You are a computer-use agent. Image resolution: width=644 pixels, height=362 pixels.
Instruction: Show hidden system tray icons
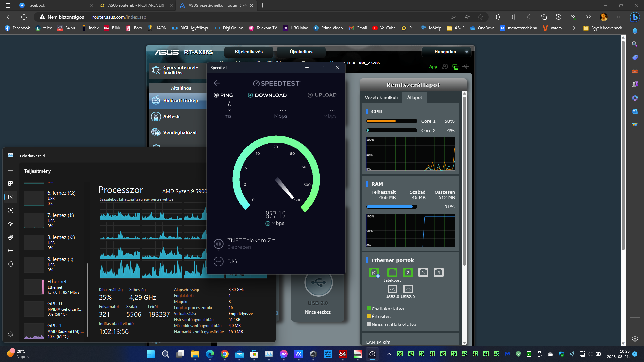(389, 354)
